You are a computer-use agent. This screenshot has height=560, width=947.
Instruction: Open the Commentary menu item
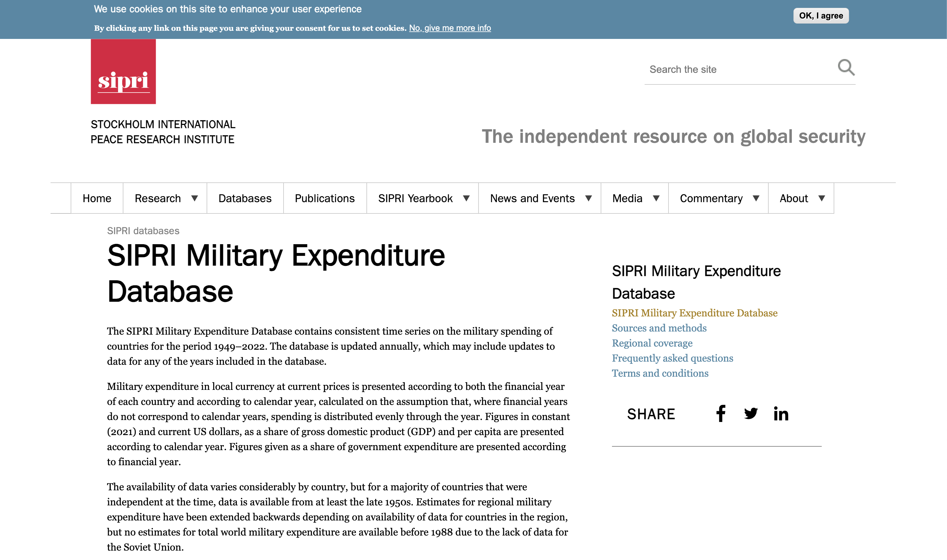[711, 198]
